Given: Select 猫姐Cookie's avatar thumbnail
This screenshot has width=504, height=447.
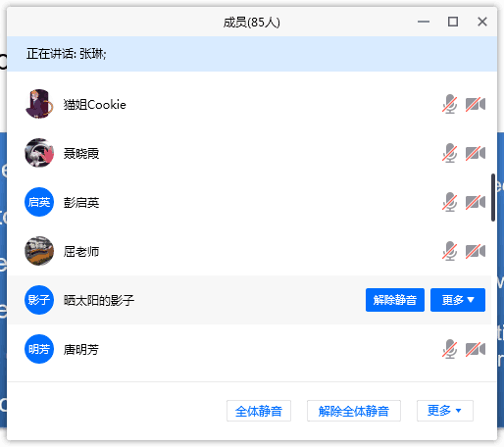Looking at the screenshot, I should (x=39, y=104).
